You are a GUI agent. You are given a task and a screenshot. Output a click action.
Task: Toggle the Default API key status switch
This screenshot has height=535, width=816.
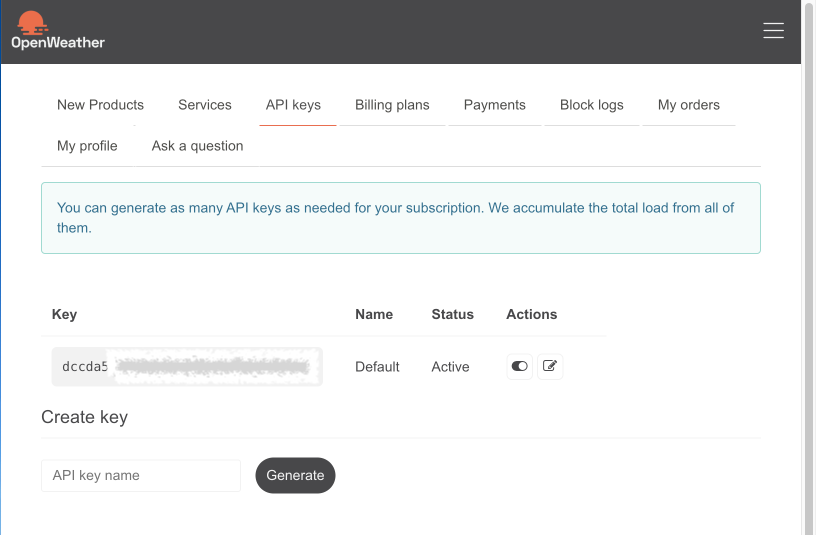(519, 367)
